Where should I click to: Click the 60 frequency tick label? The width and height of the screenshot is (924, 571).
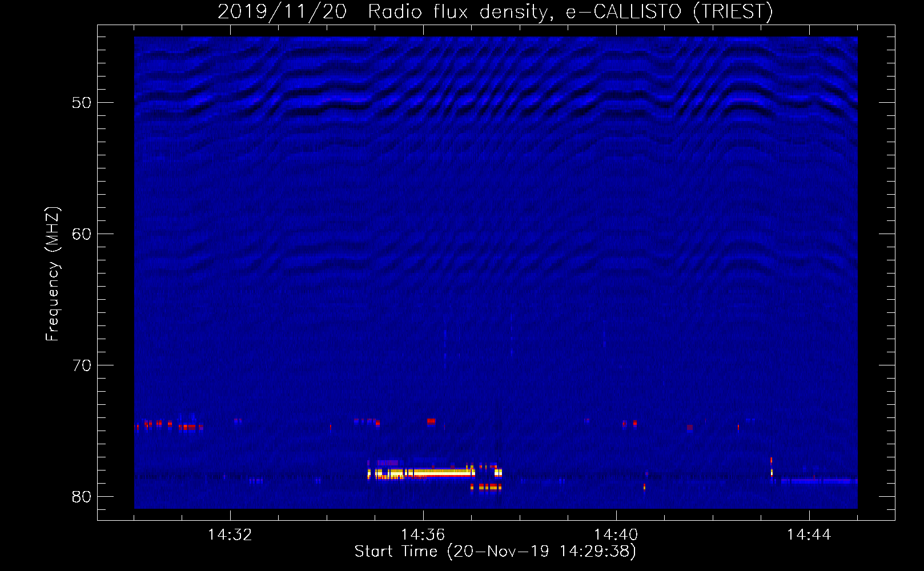82,234
